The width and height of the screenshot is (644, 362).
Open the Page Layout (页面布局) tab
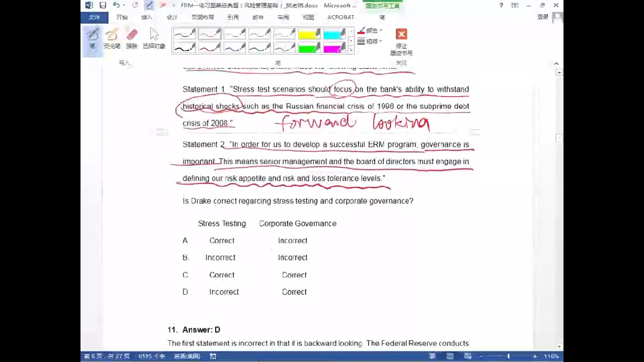point(203,17)
